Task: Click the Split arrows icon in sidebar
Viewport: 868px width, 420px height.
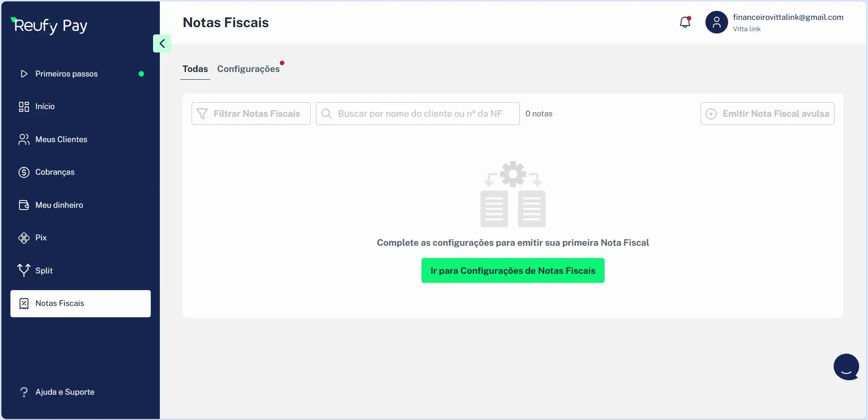Action: pos(24,270)
